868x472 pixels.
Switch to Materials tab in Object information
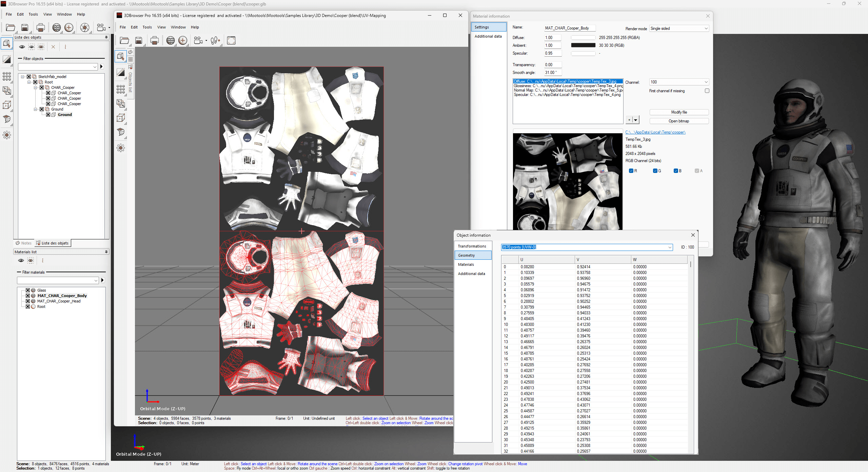pyautogui.click(x=473, y=264)
